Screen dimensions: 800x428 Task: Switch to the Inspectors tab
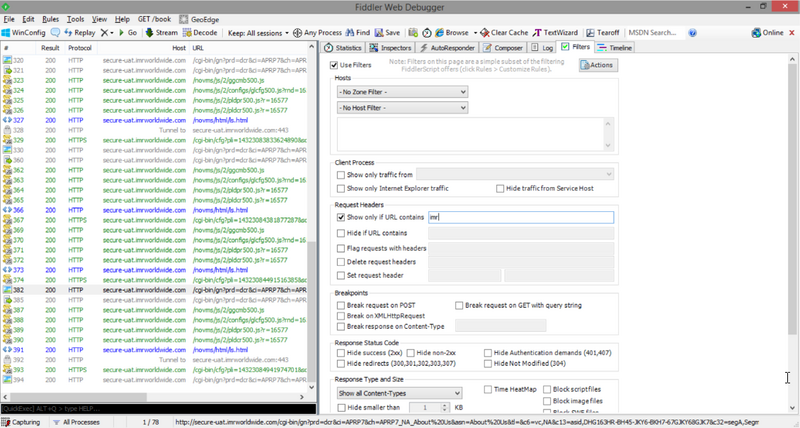390,47
